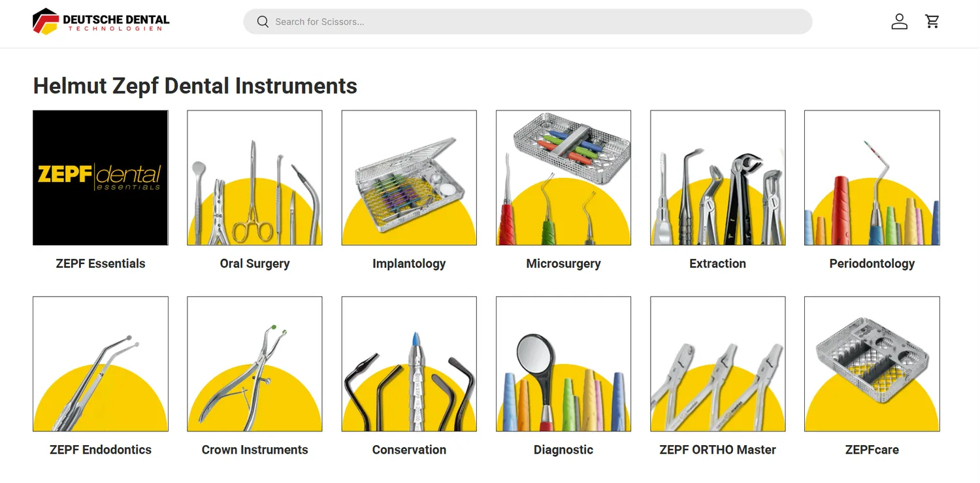Open the shopping cart
Viewport: 980px width, 483px height.
pos(932,22)
